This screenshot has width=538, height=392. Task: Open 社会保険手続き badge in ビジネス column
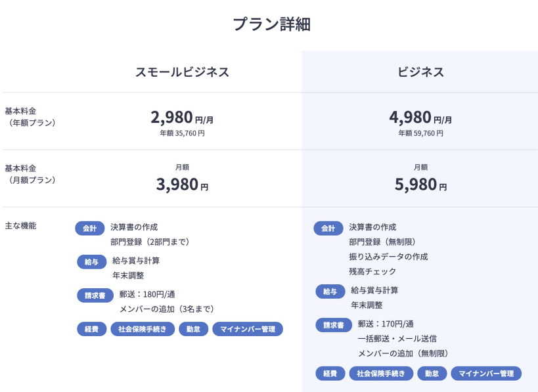click(381, 374)
